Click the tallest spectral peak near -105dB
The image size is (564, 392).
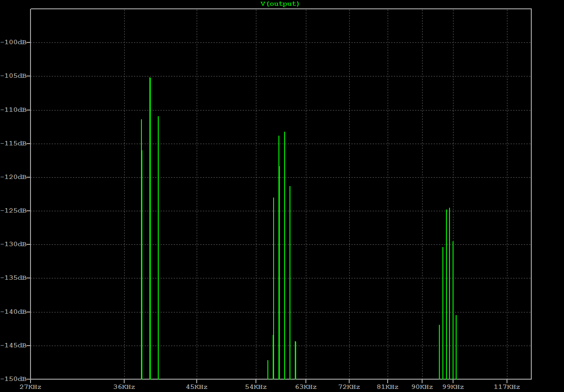tap(150, 228)
